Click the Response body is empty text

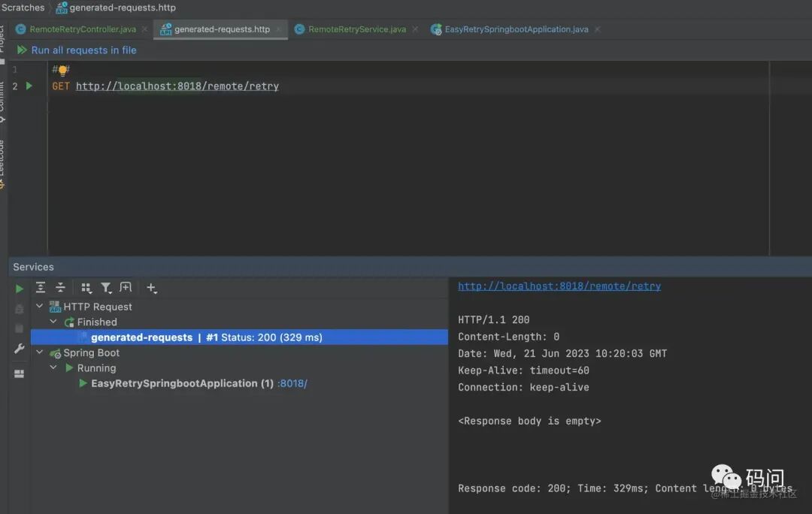[x=529, y=422]
